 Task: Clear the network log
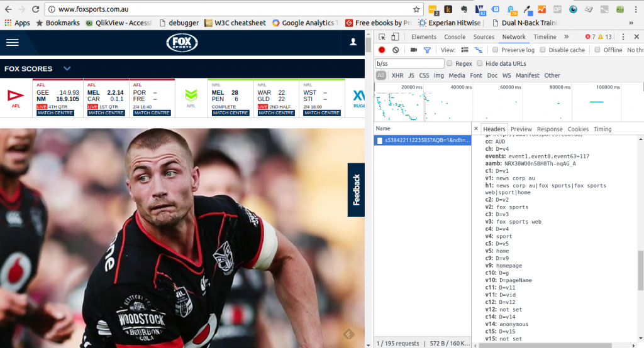point(396,50)
